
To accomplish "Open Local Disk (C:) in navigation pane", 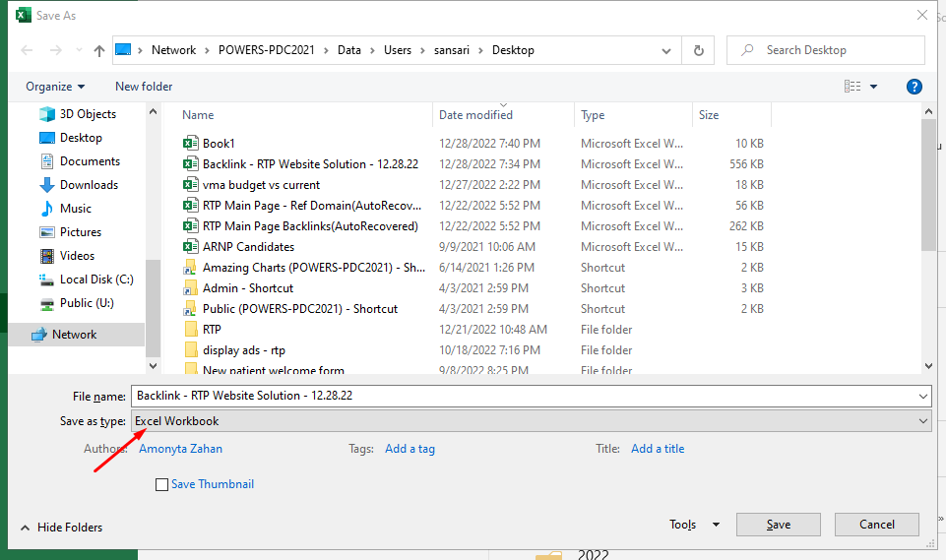I will (87, 279).
